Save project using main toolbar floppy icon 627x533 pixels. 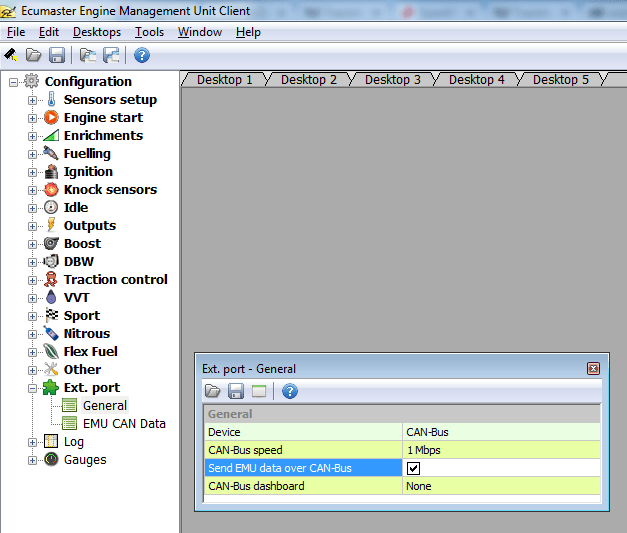click(x=57, y=55)
